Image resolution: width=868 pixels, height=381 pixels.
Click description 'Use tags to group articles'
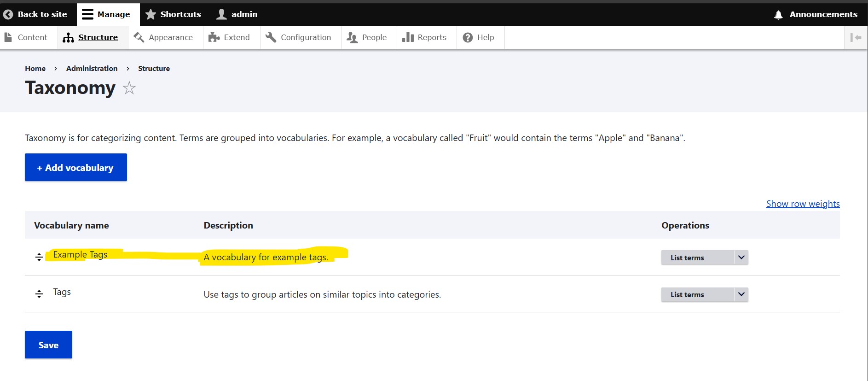tap(322, 294)
